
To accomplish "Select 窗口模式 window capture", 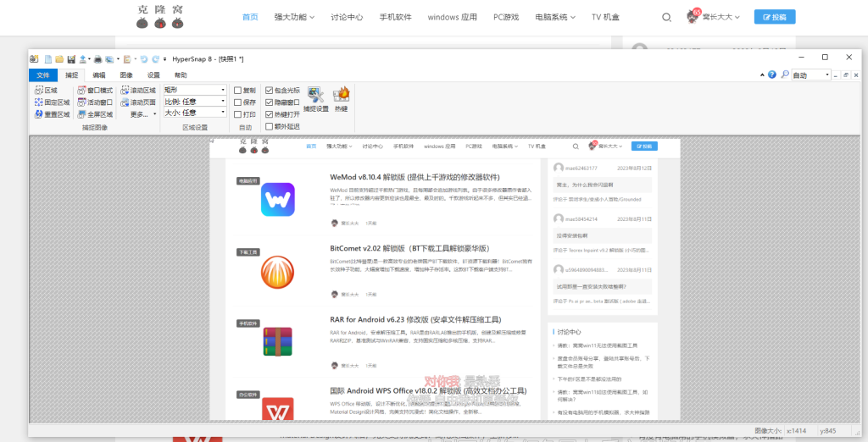I will pyautogui.click(x=95, y=90).
